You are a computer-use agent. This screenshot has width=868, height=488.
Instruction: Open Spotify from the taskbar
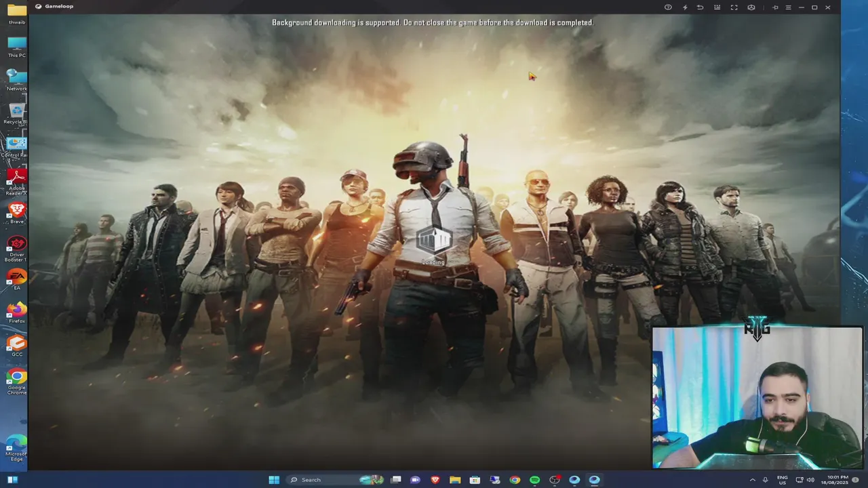[x=534, y=480]
